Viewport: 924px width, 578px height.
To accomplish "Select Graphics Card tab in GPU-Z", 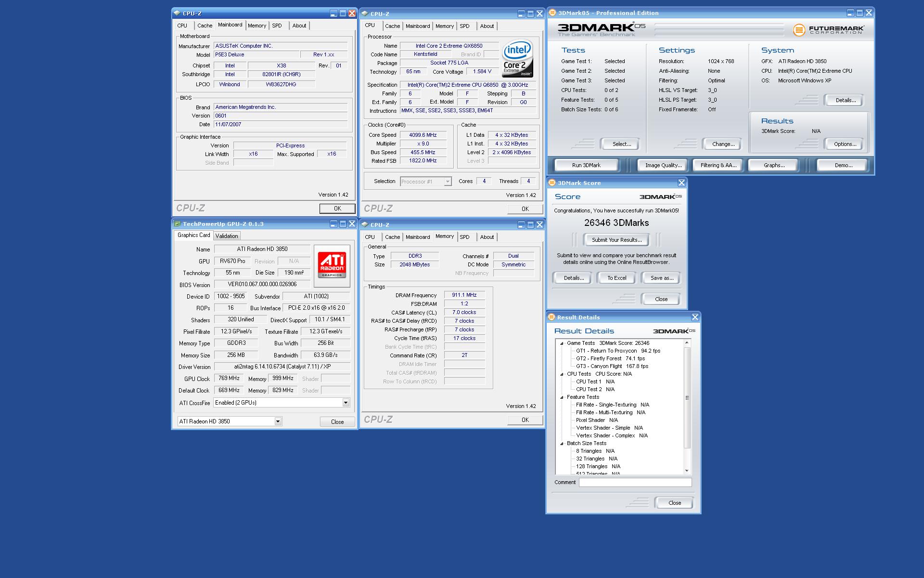I will [x=193, y=235].
